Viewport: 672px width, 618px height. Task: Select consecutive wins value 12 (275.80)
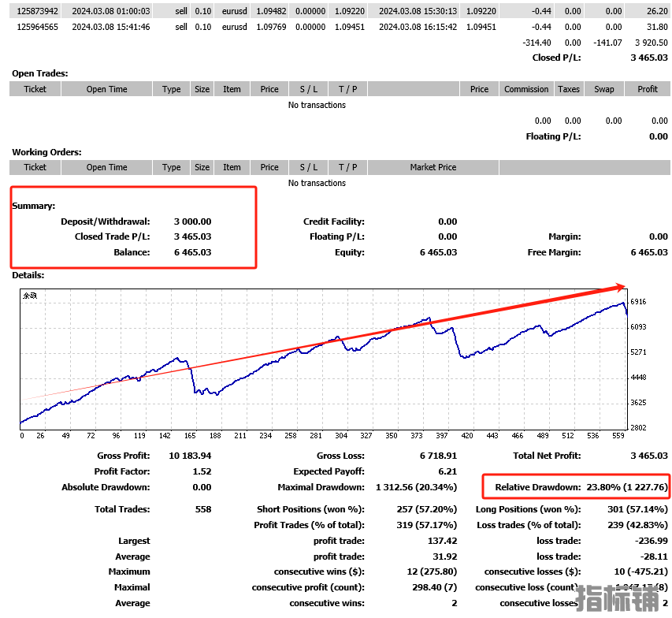tap(432, 572)
